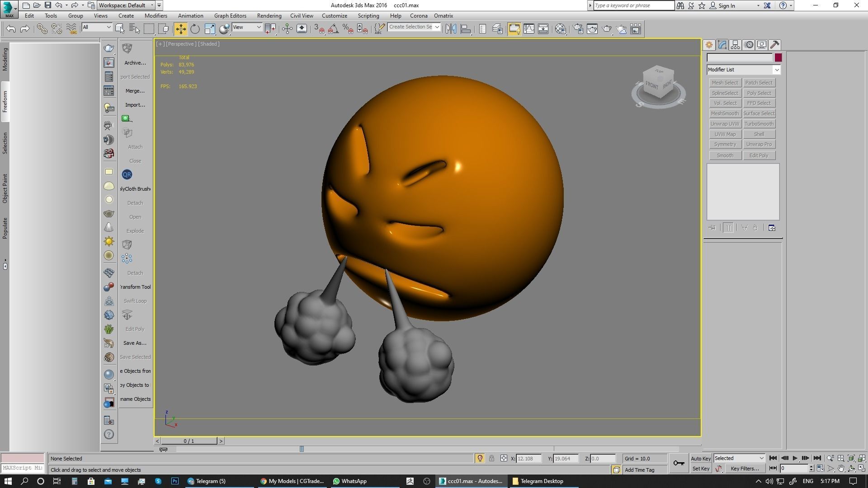This screenshot has height=488, width=868.
Task: Open the Display command panel tab
Action: [x=762, y=45]
